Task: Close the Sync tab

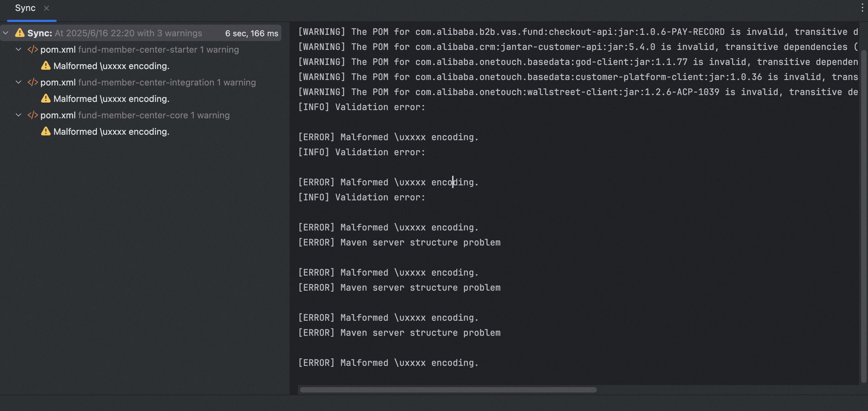Action: click(47, 8)
